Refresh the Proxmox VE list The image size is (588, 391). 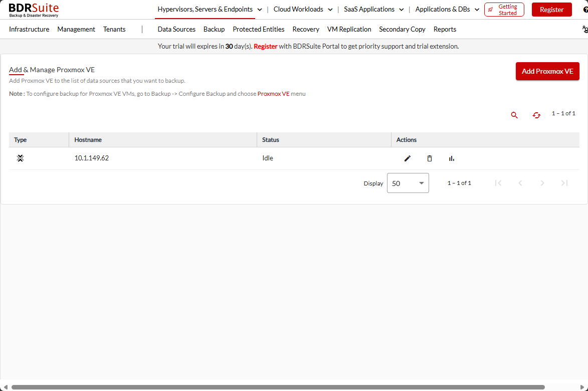[536, 115]
